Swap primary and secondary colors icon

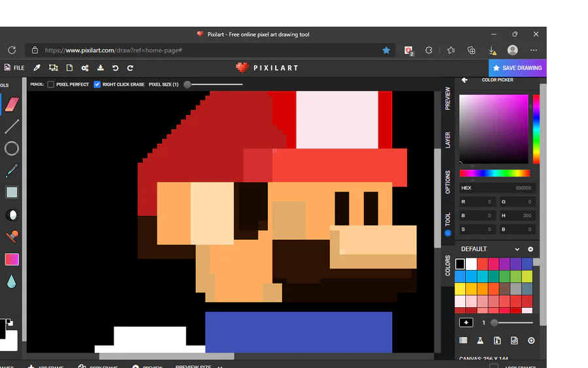[x=9, y=322]
